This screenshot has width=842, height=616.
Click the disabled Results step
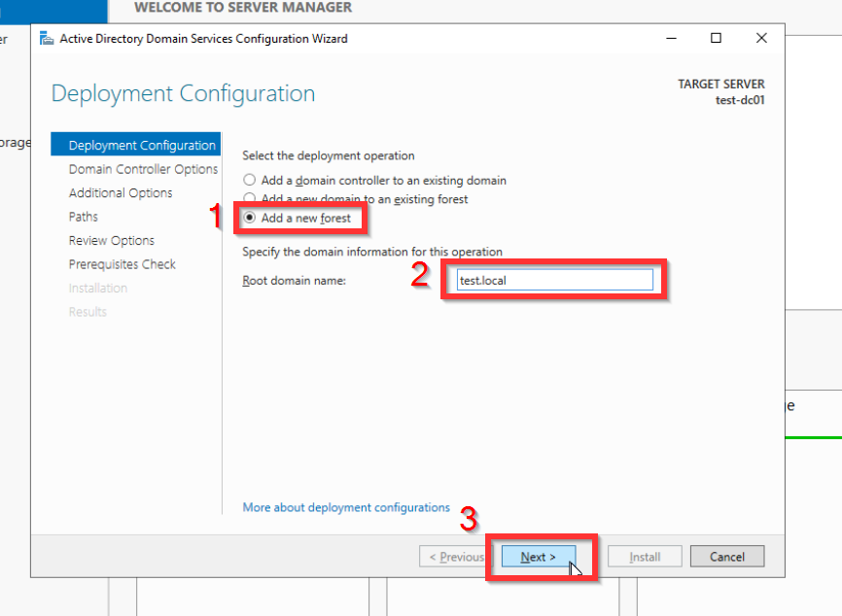pos(88,312)
